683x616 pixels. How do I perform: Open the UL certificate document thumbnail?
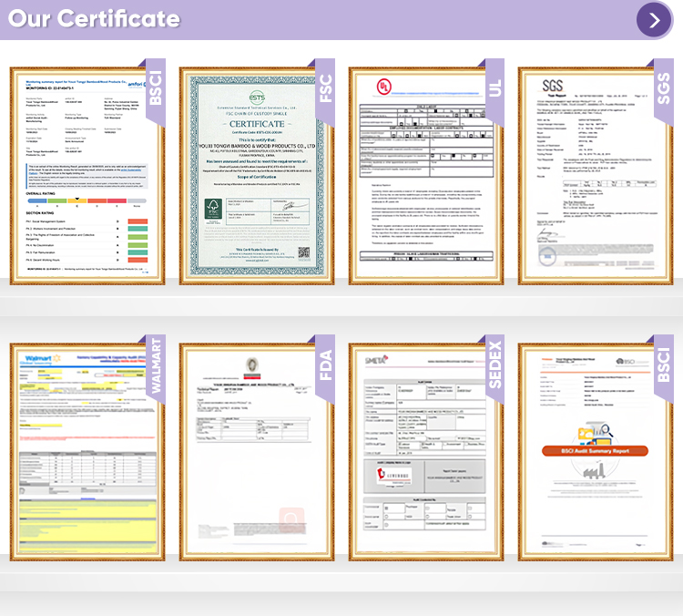pos(426,176)
